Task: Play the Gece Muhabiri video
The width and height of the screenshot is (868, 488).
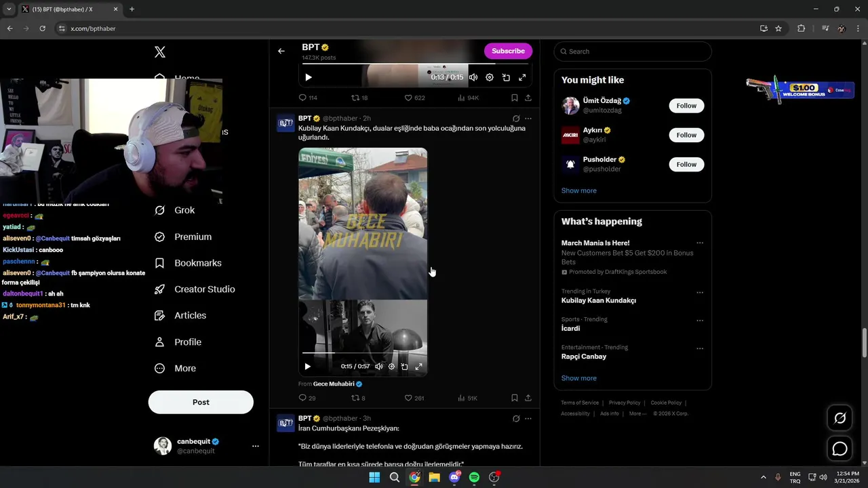Action: tap(307, 366)
